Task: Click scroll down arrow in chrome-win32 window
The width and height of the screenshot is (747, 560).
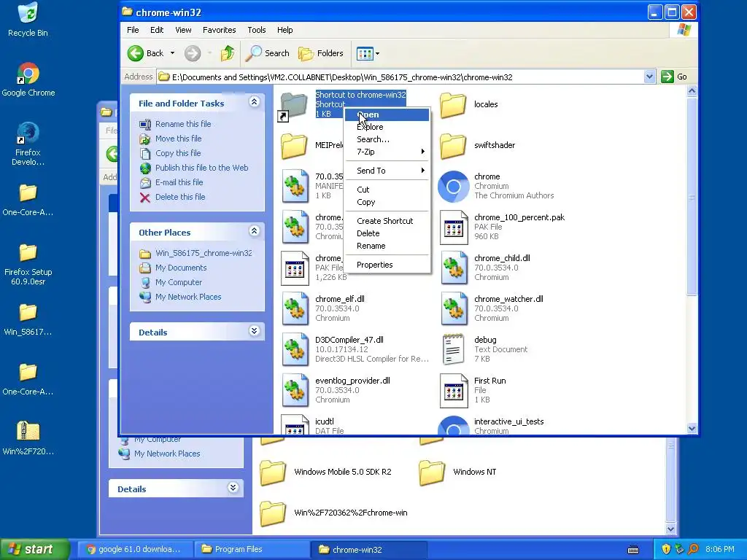Action: pos(692,428)
